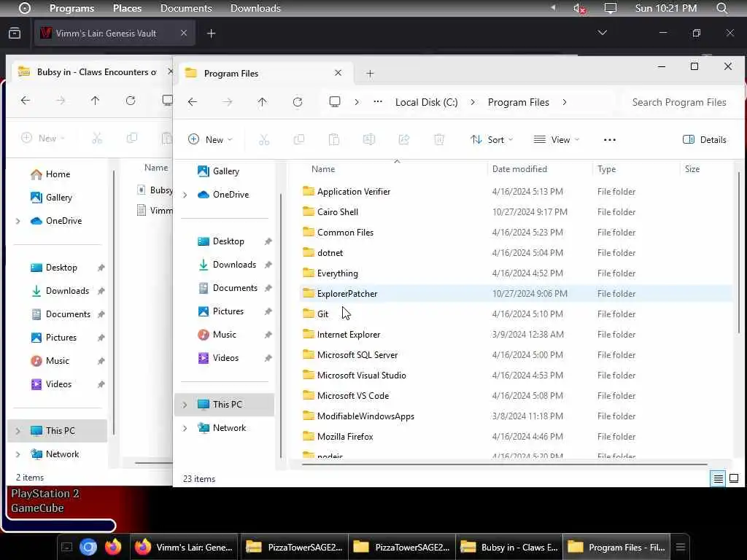
Task: Go back in the Program Files window
Action: point(193,102)
